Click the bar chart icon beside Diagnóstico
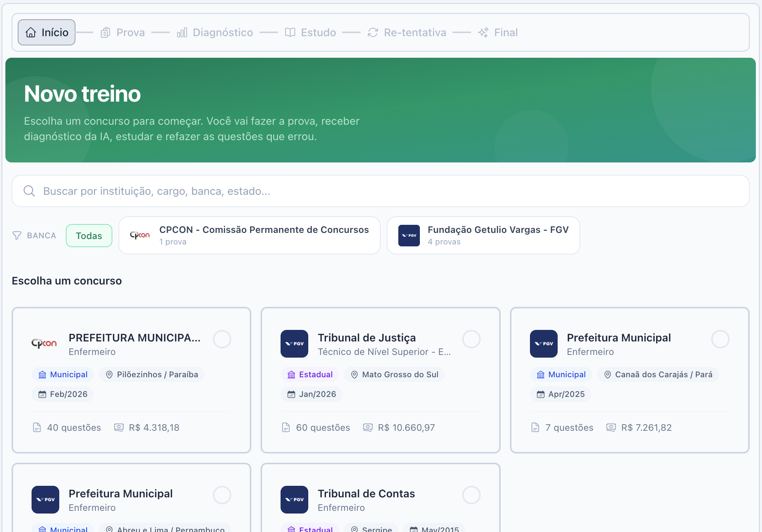Viewport: 762px width, 532px height. (x=182, y=33)
